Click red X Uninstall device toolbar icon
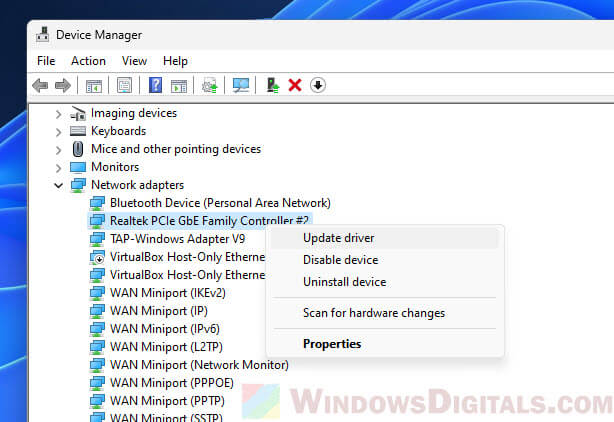614x422 pixels. click(295, 85)
